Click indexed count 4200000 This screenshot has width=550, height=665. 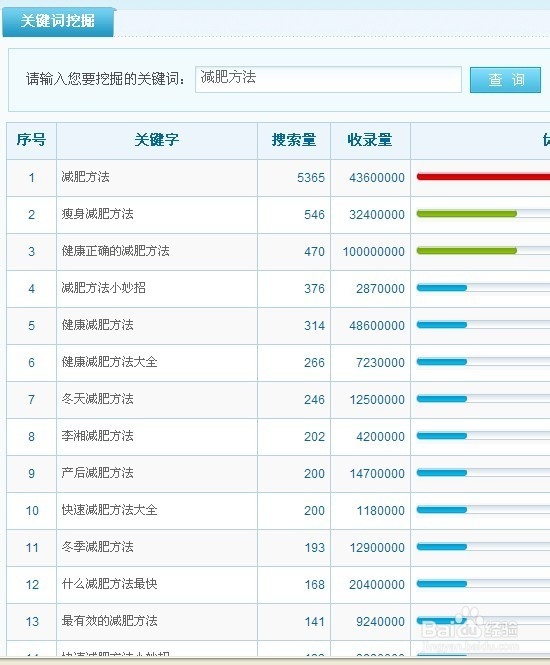coord(380,436)
